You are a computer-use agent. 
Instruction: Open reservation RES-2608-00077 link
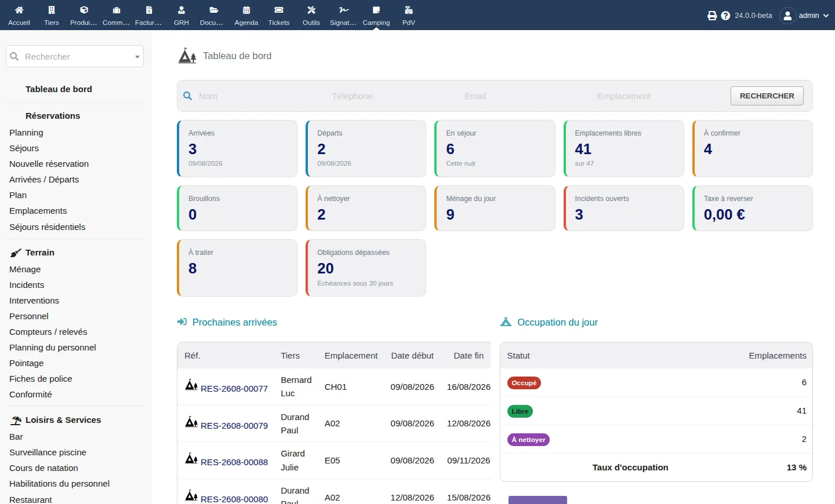(x=234, y=389)
